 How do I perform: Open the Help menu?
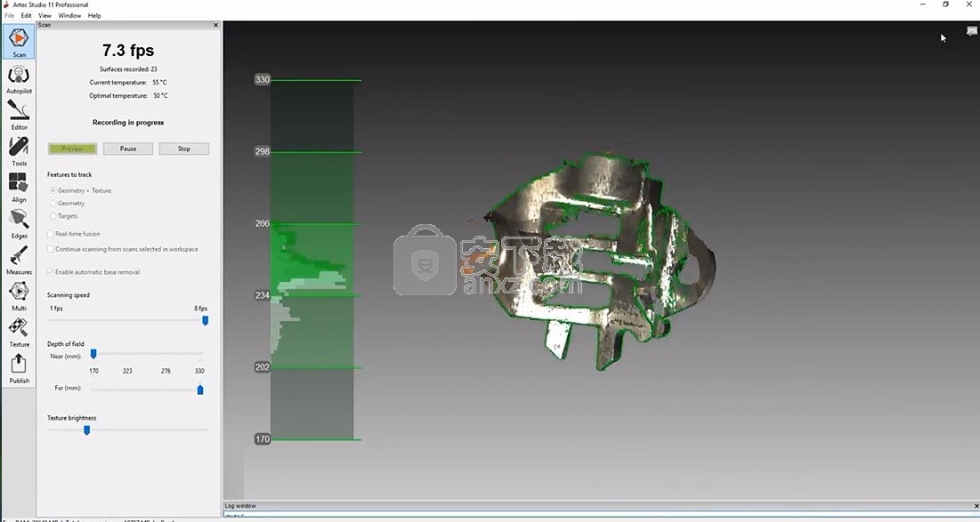tap(94, 16)
